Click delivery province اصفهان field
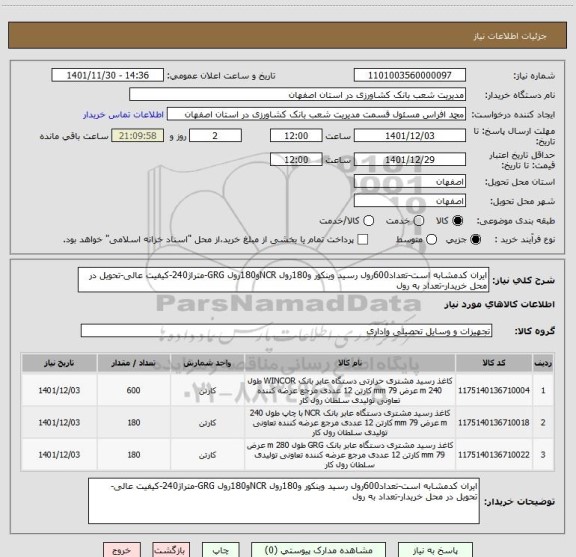Viewport: 576px width, 557px height. click(x=410, y=182)
